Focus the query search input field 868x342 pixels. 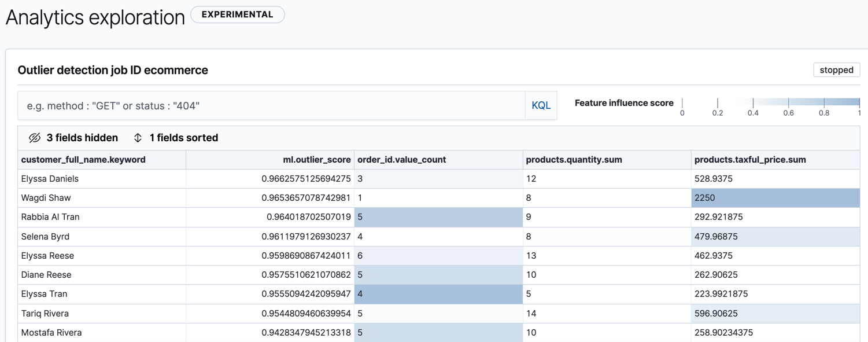click(x=272, y=105)
